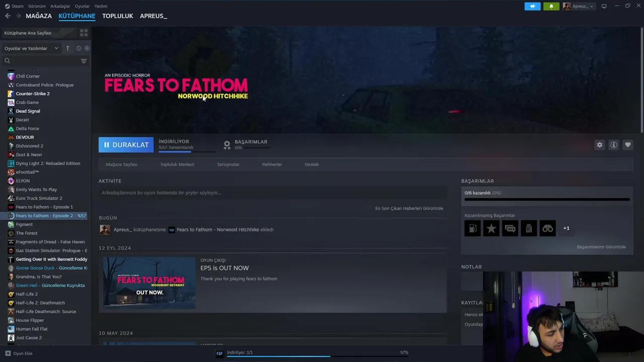Click the Oyun Ekle label

(23, 353)
